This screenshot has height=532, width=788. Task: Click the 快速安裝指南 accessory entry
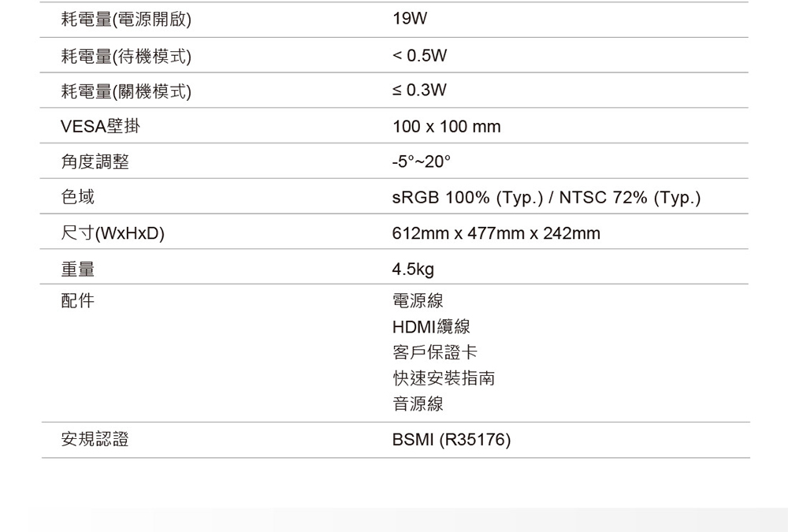point(444,378)
